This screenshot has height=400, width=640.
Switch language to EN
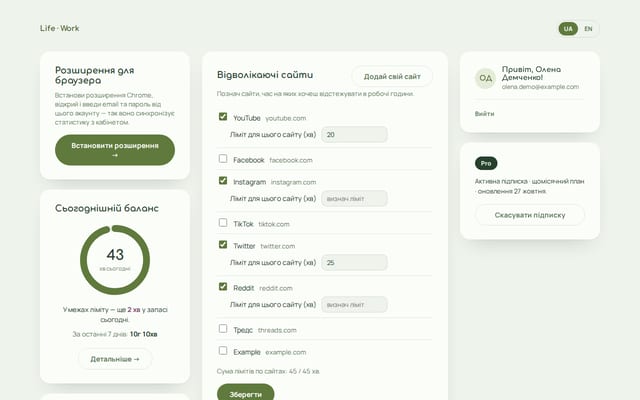588,29
